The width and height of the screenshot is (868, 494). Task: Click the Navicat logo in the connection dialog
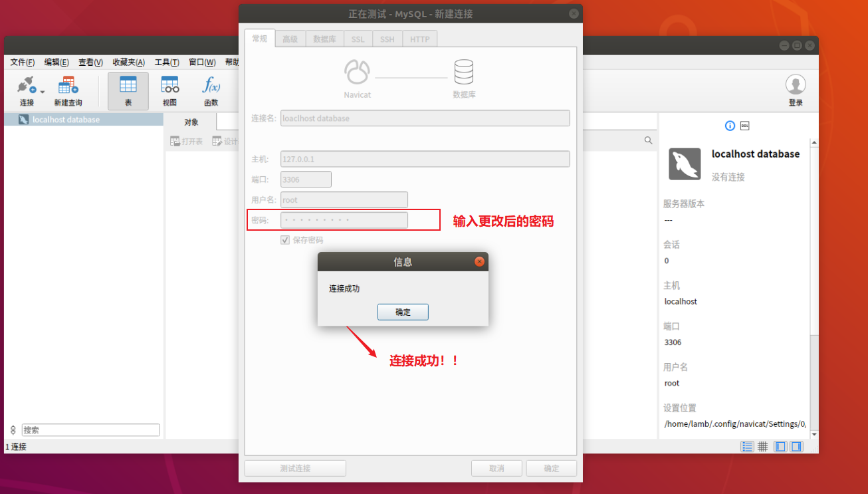click(357, 72)
